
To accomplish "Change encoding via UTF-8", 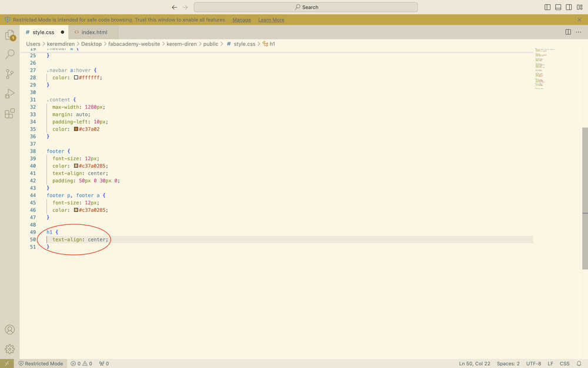I will click(x=533, y=363).
